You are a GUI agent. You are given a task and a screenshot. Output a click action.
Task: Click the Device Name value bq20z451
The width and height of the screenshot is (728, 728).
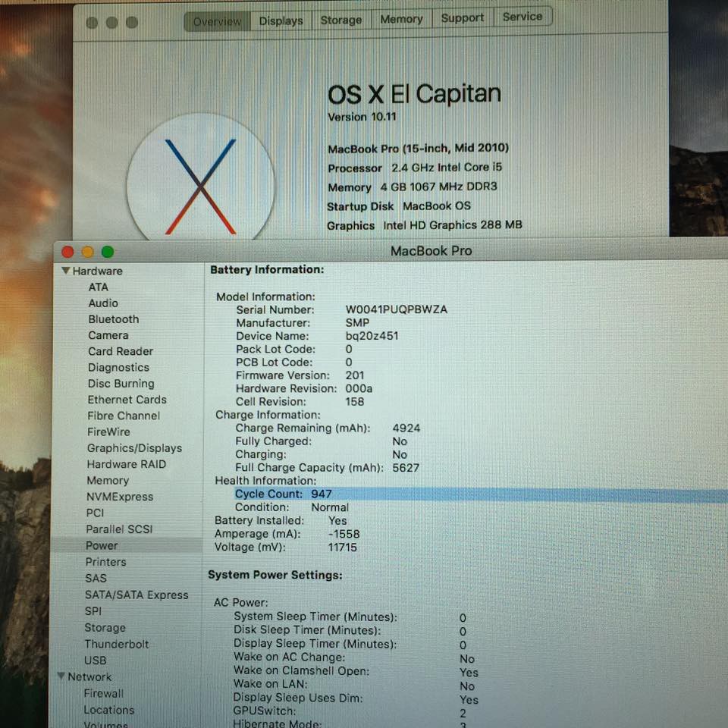[372, 336]
